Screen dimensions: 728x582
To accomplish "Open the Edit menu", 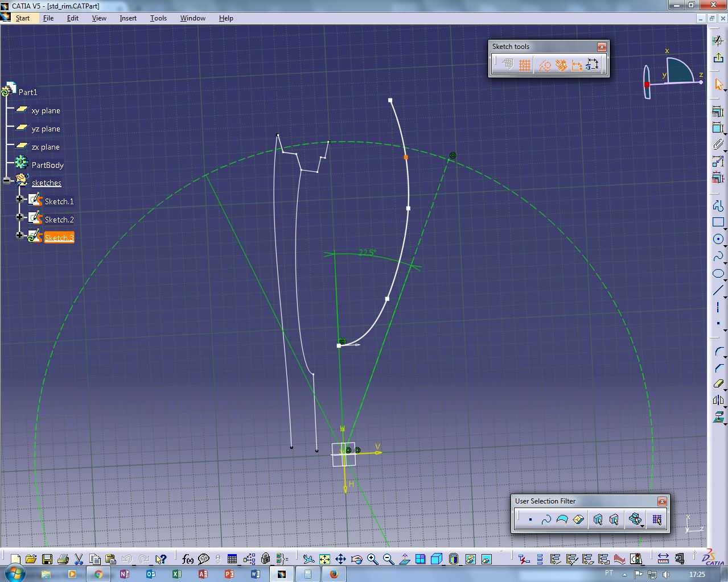I will point(73,18).
